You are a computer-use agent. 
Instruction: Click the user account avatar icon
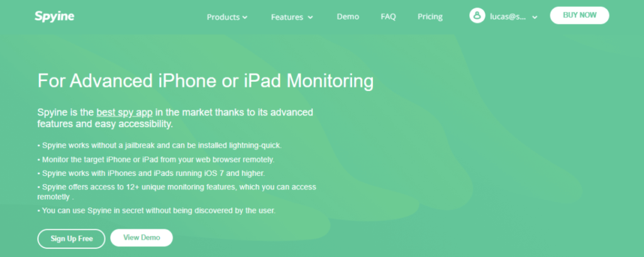pos(477,16)
